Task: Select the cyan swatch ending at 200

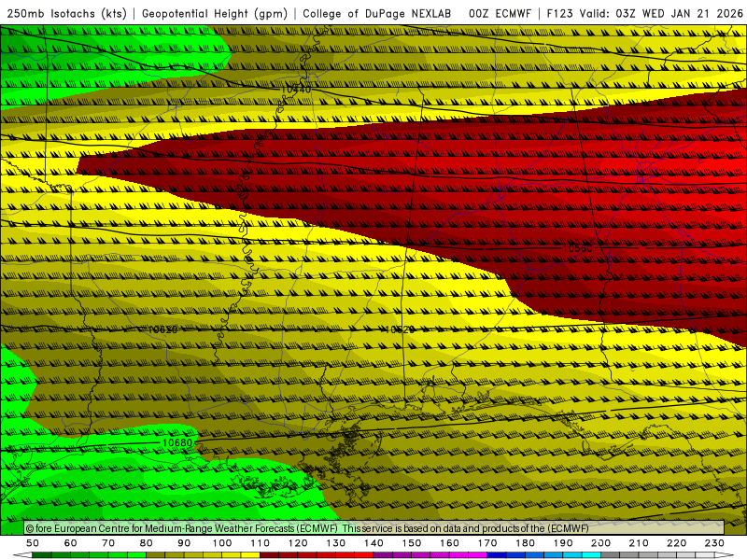Action: click(591, 555)
